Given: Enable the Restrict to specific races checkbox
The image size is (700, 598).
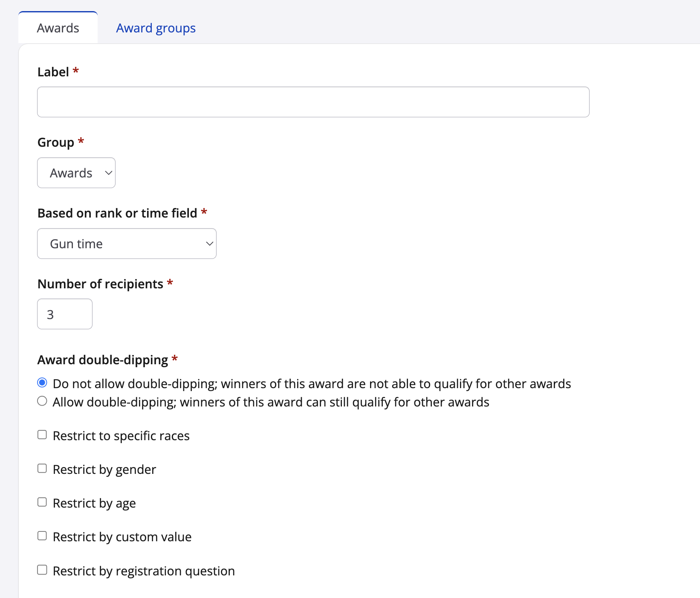Looking at the screenshot, I should point(42,435).
